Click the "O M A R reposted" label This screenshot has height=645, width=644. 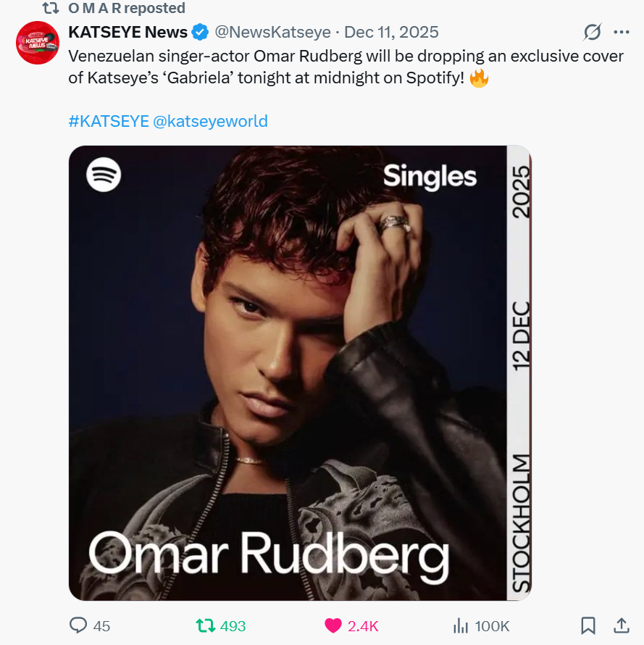(126, 9)
